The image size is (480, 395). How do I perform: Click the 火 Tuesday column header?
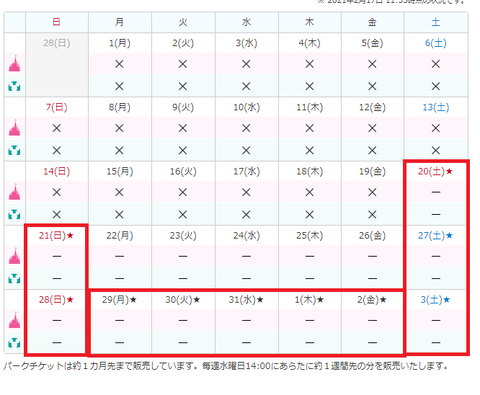click(183, 22)
